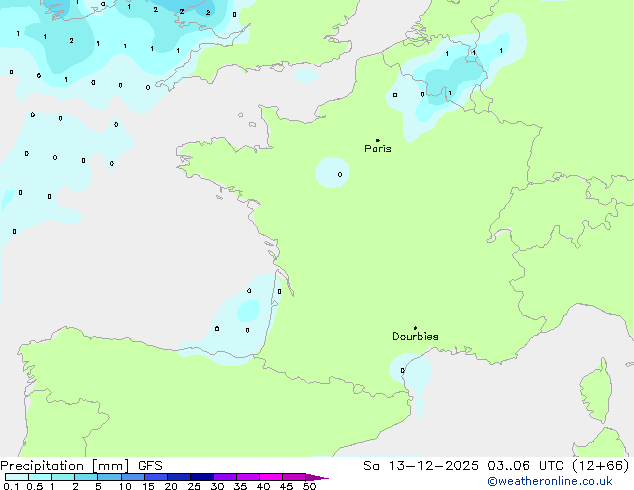Click the 25–30 mm darkest navy swatch
The width and height of the screenshot is (634, 490).
pyautogui.click(x=202, y=477)
